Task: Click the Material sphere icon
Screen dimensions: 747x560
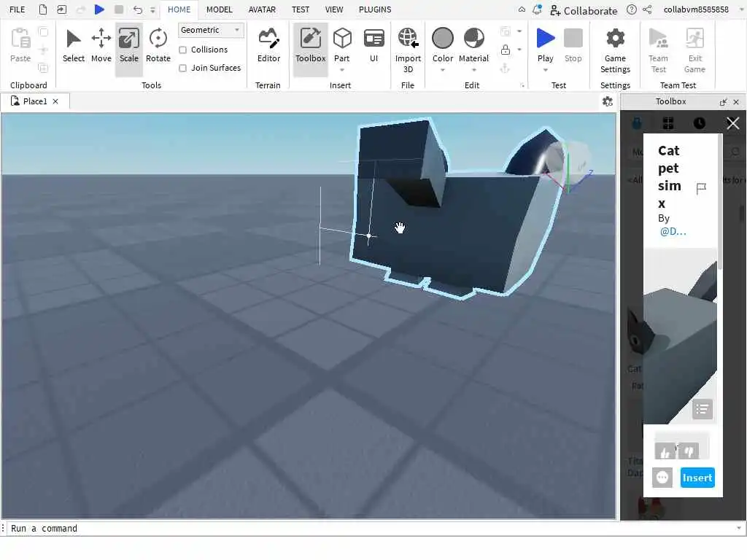Action: point(473,38)
